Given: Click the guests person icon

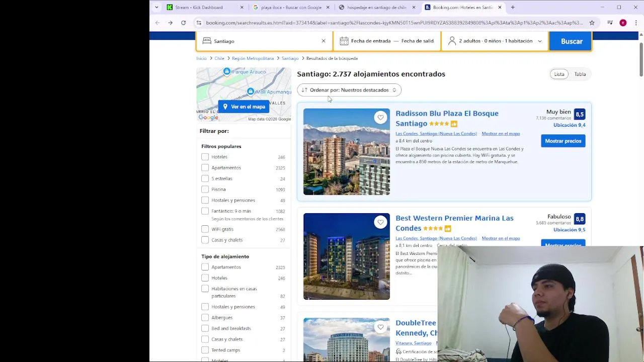Looking at the screenshot, I should click(x=452, y=41).
